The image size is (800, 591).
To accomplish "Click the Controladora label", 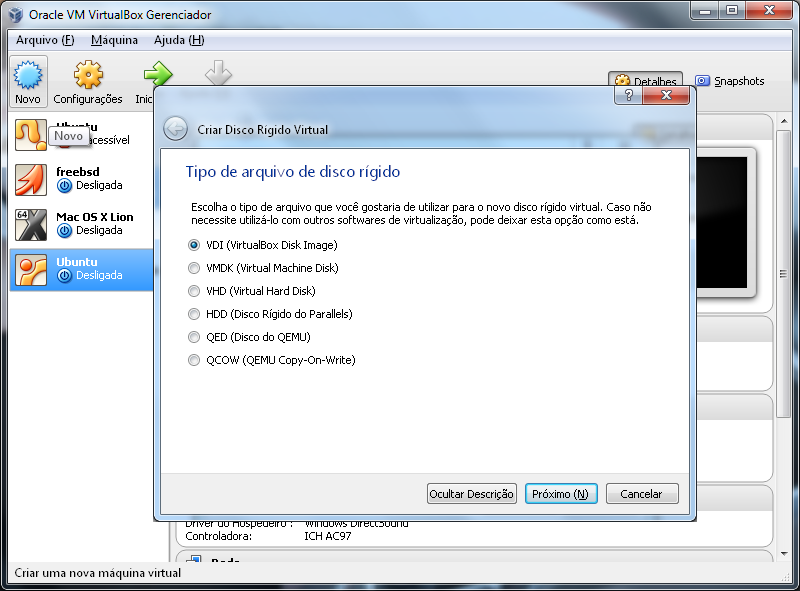I will [x=218, y=536].
